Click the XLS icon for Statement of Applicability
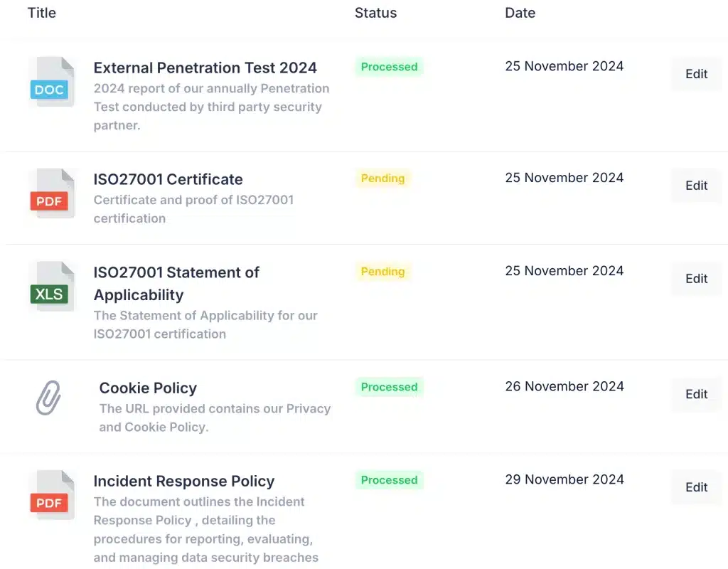 [52, 286]
